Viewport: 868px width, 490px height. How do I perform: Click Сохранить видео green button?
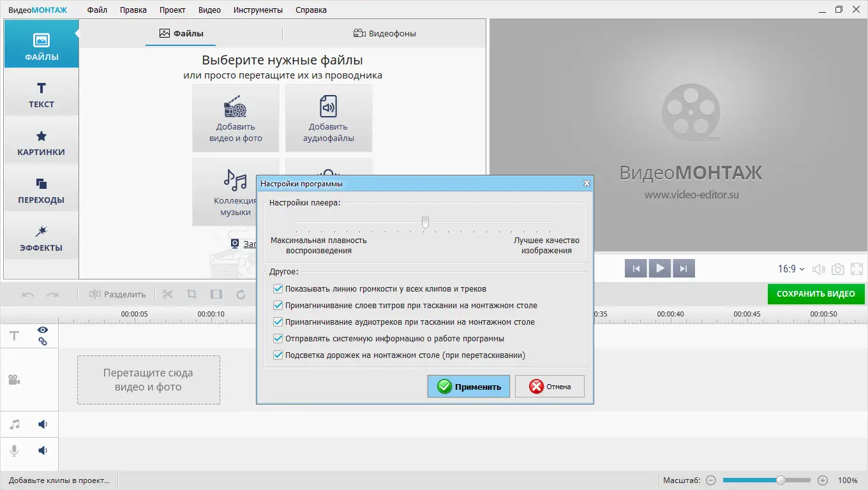tap(816, 294)
